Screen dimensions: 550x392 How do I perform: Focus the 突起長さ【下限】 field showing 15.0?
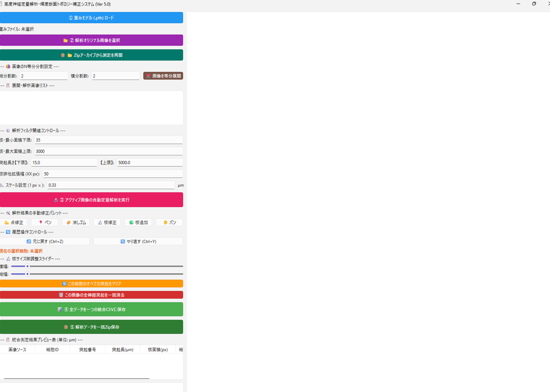[x=64, y=162]
